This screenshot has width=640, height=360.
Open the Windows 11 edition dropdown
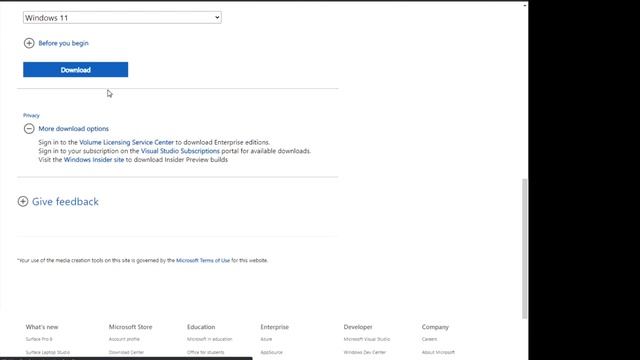point(122,18)
